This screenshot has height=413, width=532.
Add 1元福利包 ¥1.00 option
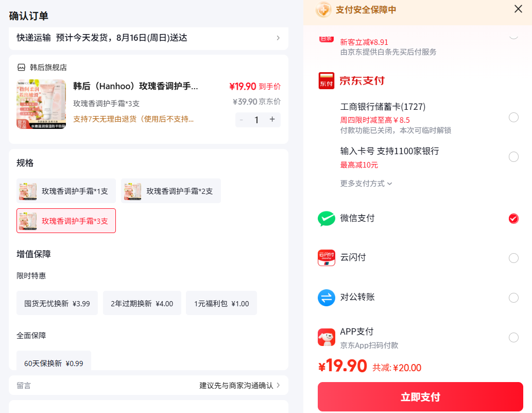click(221, 303)
